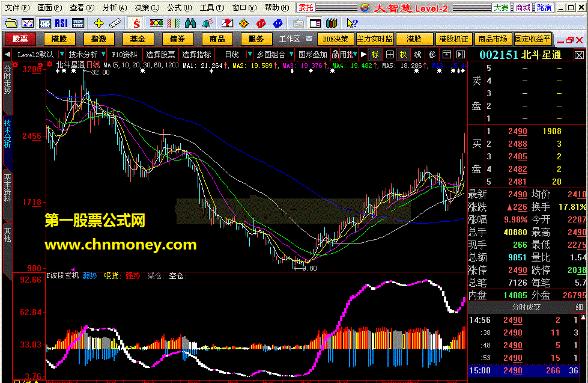Click the 委托 order button
The width and height of the screenshot is (588, 383).
tap(306, 7)
